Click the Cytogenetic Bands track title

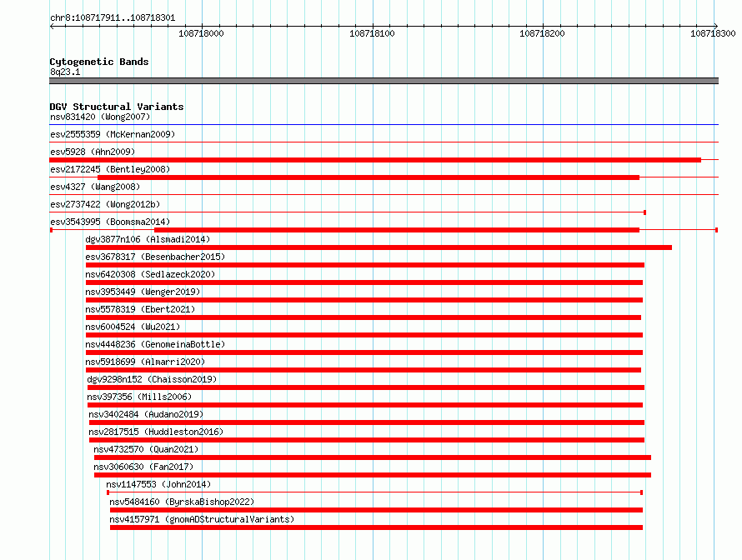point(99,62)
